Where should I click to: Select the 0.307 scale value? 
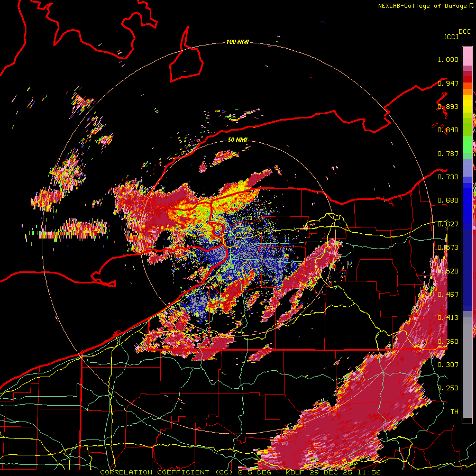tap(448, 364)
